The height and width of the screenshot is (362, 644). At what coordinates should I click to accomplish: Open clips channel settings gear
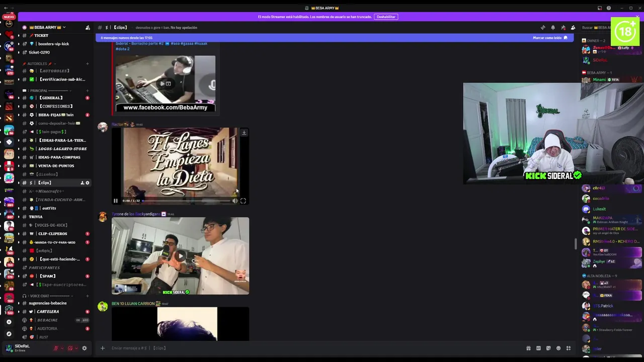(88, 183)
